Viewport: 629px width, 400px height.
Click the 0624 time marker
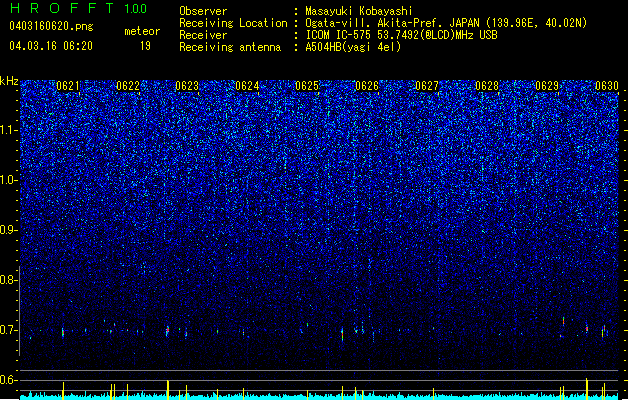point(247,86)
